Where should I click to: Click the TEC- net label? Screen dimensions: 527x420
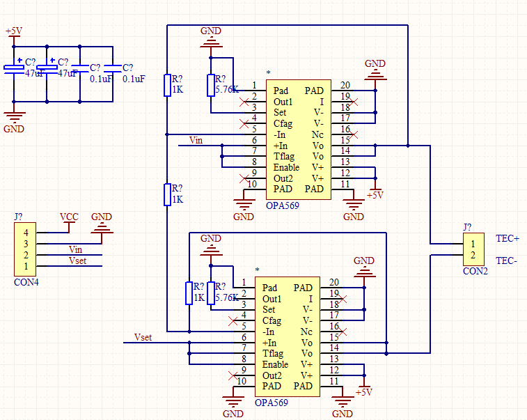tap(506, 260)
